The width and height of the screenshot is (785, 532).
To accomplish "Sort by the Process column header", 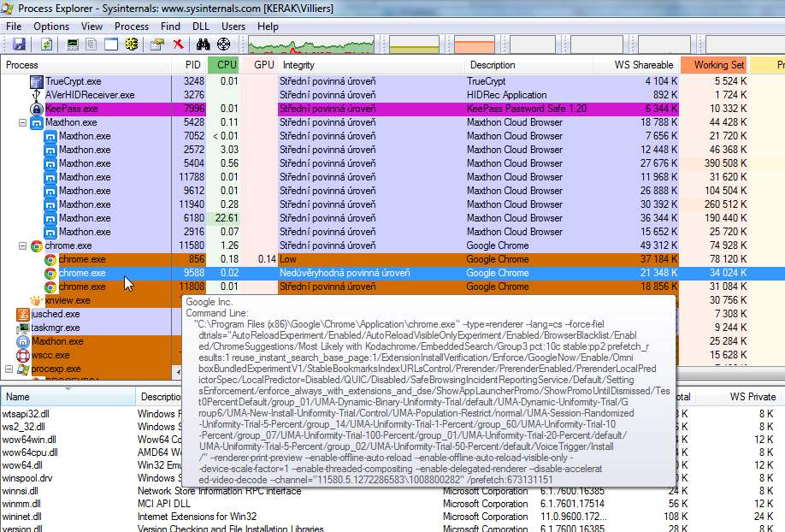I will click(86, 65).
